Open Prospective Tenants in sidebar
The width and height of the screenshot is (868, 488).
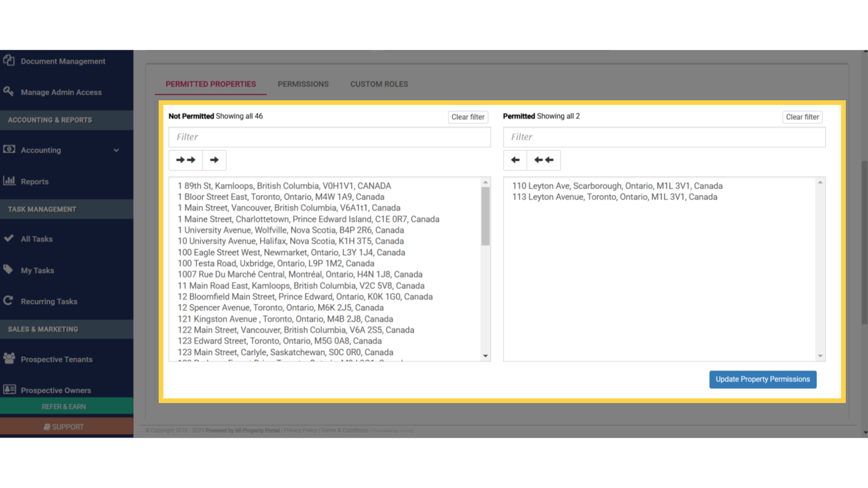(x=57, y=359)
